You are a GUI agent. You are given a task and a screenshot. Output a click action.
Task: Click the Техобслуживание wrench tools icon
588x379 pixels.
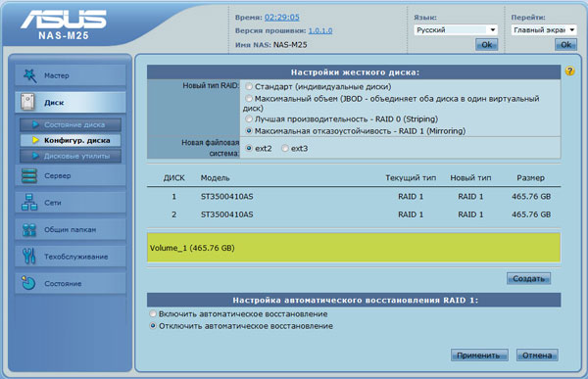click(28, 257)
